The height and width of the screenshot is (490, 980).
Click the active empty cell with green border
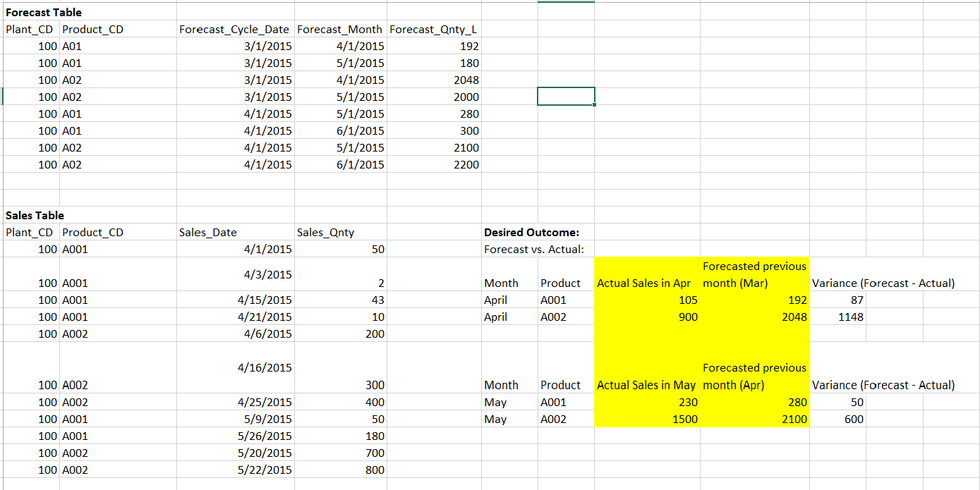coord(566,96)
